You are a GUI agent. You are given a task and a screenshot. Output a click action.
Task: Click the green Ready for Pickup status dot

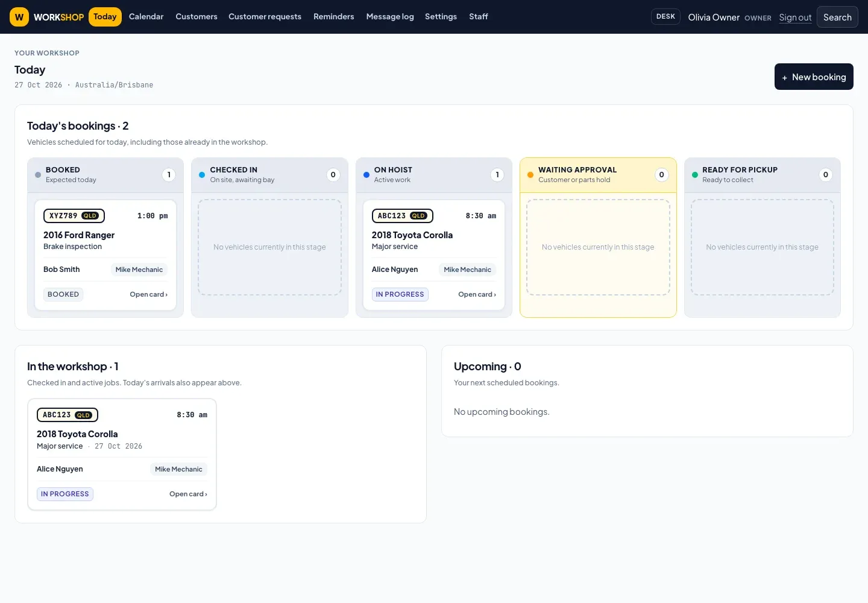click(x=695, y=175)
